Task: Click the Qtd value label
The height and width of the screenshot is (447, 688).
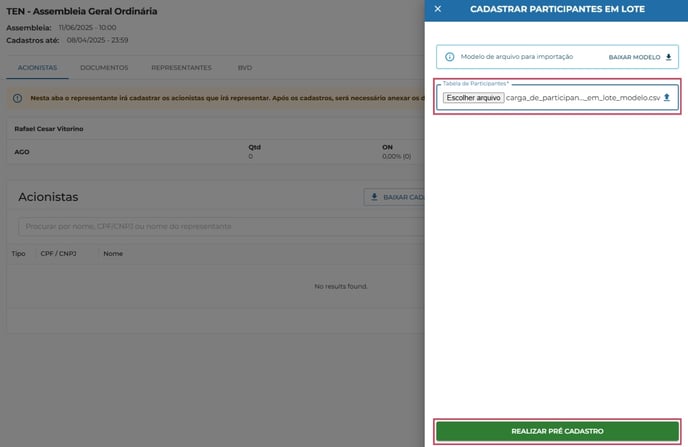Action: point(254,147)
